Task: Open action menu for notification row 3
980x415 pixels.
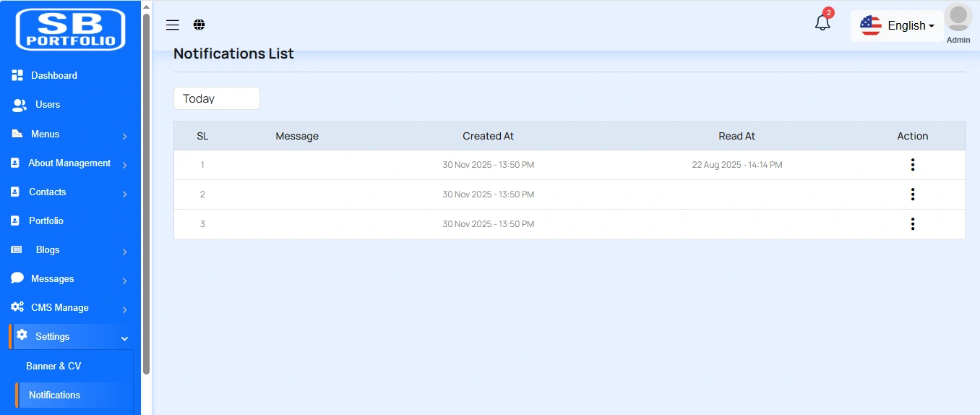Action: [912, 224]
